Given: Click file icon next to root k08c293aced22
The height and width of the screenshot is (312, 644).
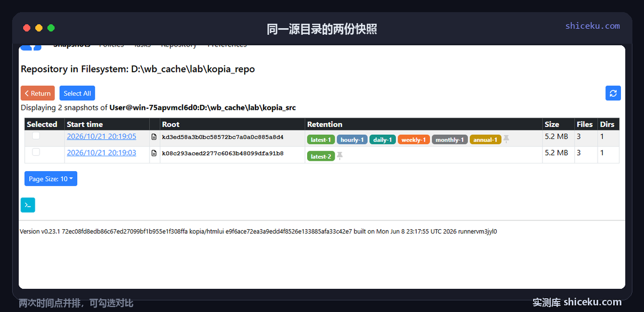Looking at the screenshot, I should coord(154,153).
